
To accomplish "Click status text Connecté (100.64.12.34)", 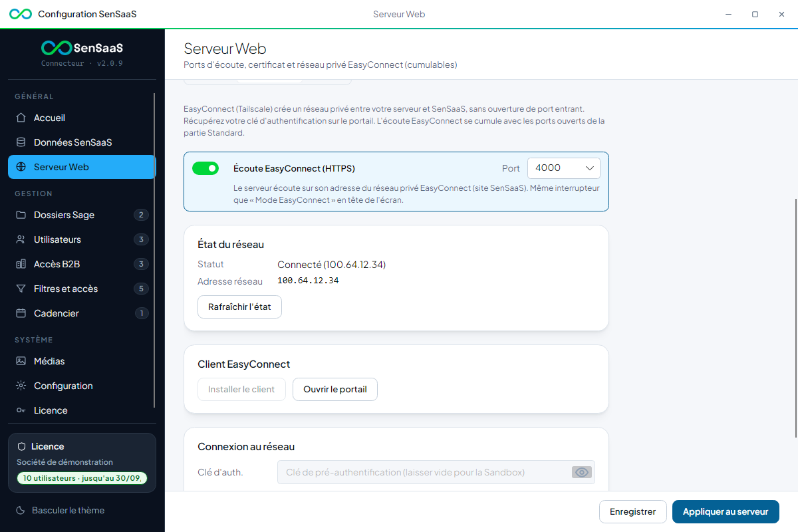I will tap(331, 265).
